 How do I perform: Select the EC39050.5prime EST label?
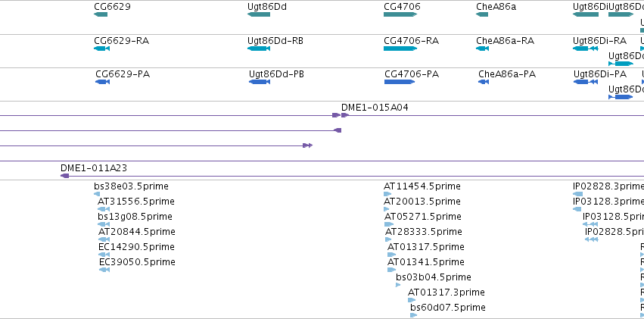coord(138,262)
